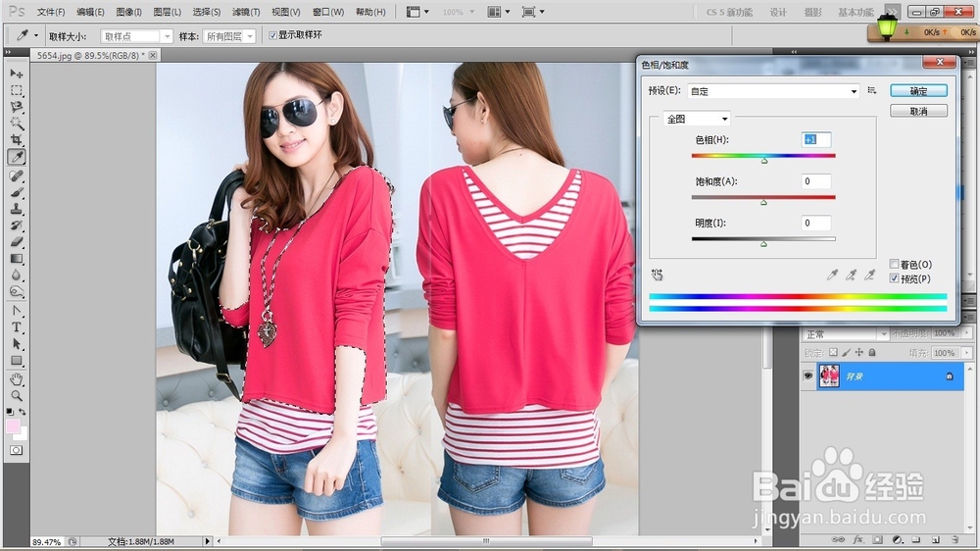Screen dimensions: 980x551
Task: Reset default foreground/background colors
Action: click(x=10, y=412)
